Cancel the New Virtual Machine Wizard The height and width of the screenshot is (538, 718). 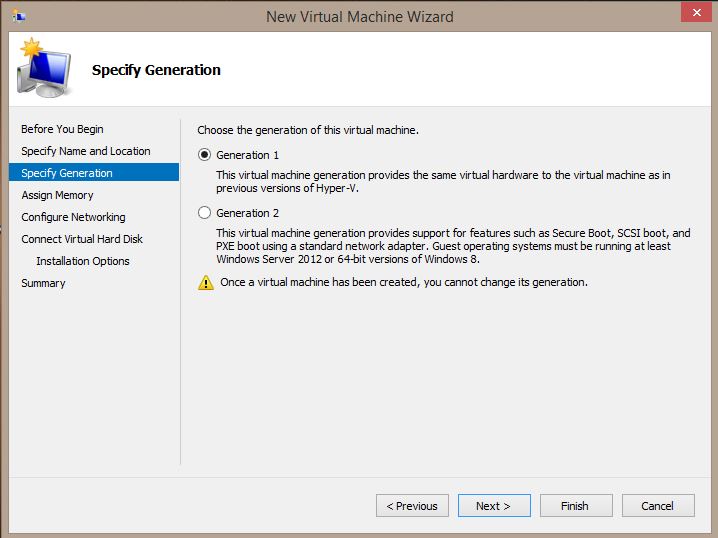click(x=658, y=505)
